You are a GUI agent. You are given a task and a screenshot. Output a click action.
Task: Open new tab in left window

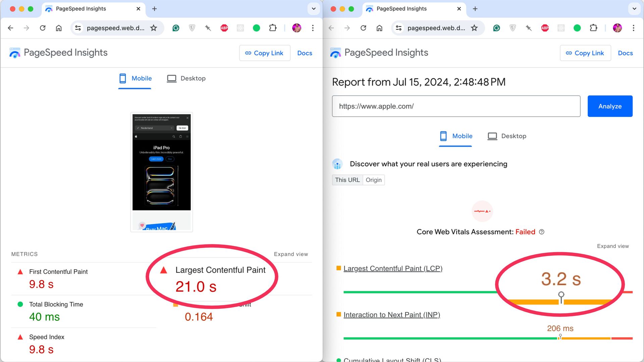coord(154,9)
